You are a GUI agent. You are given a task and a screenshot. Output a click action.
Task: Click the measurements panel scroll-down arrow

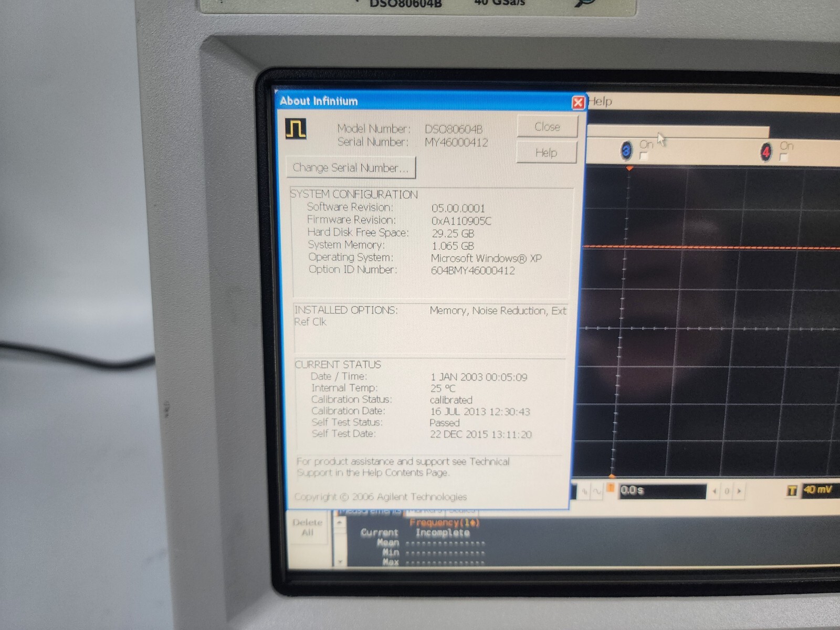coord(340,561)
